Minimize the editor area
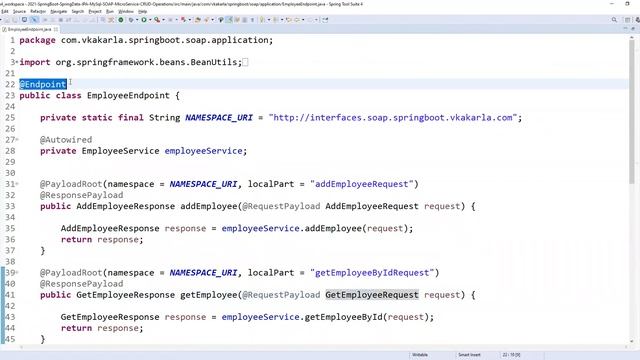The width and height of the screenshot is (640, 360). [x=625, y=29]
